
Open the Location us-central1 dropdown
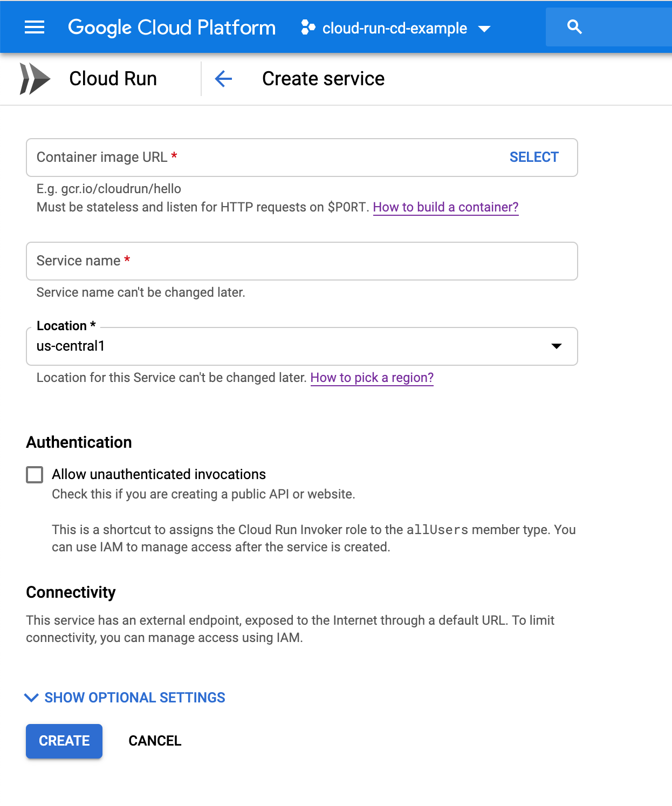[302, 346]
